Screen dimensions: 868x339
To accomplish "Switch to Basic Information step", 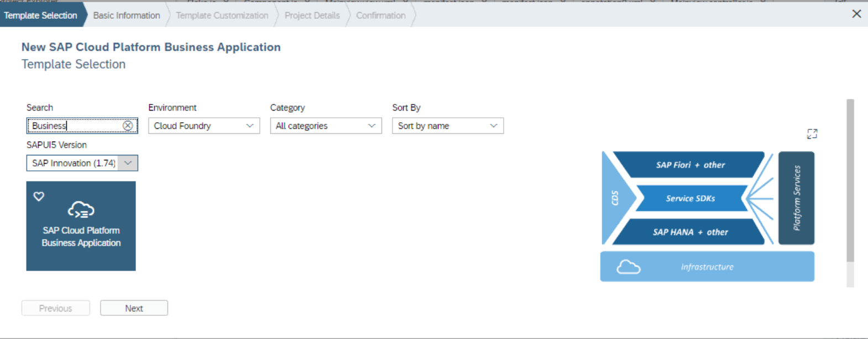I will tap(126, 15).
